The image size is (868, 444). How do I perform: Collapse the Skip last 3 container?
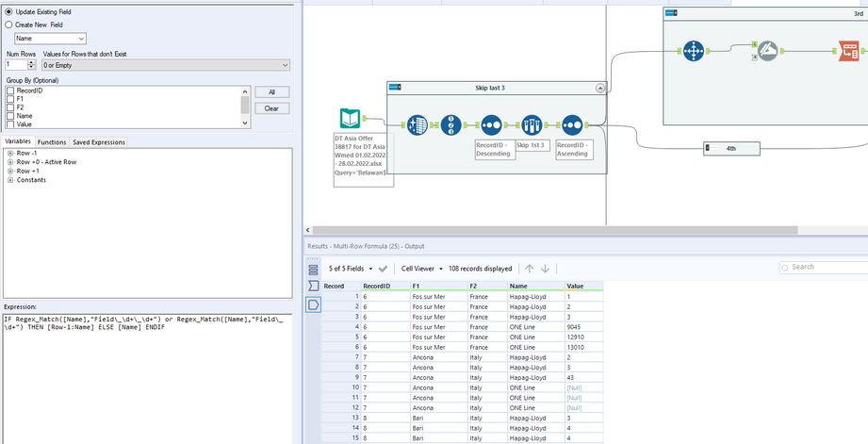pyautogui.click(x=600, y=88)
